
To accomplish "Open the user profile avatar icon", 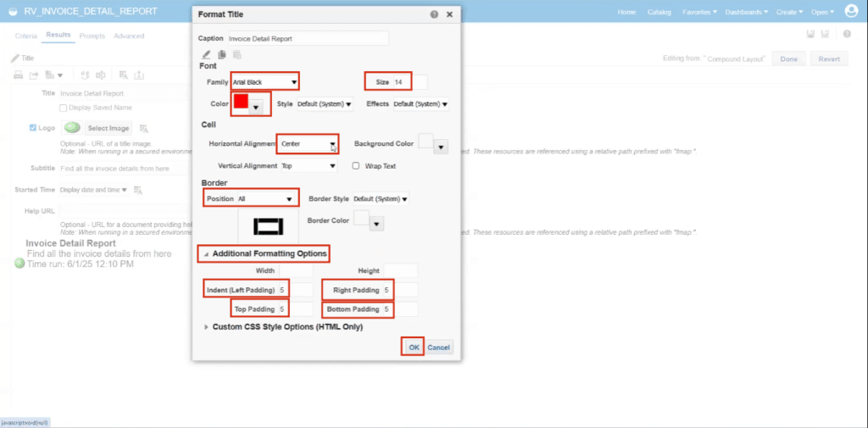I will 851,11.
